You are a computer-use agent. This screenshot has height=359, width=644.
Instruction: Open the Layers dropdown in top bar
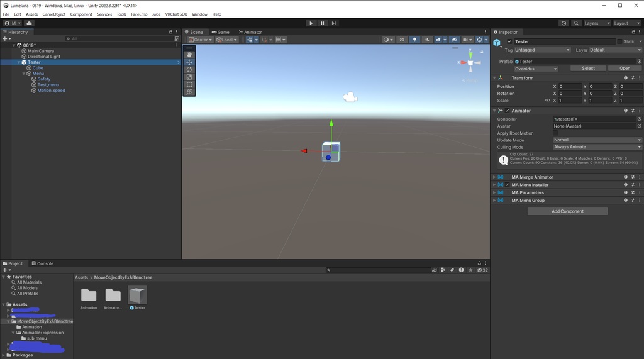coord(597,23)
